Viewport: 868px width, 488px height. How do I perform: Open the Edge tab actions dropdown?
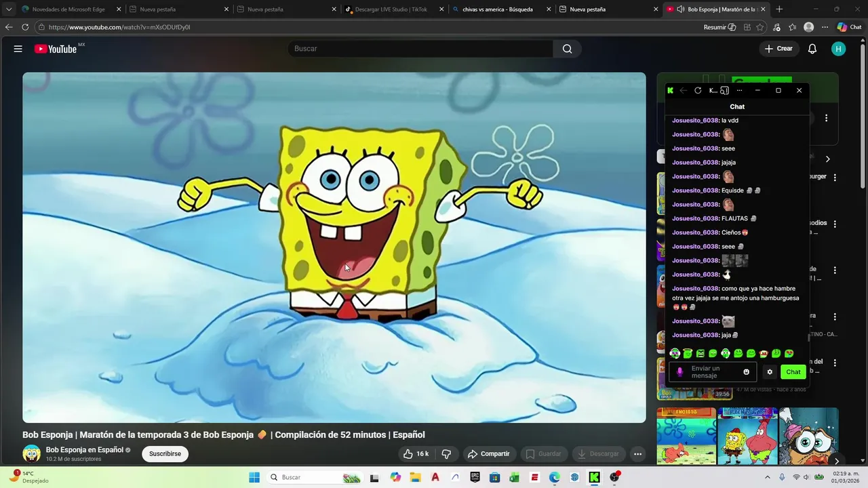point(9,9)
